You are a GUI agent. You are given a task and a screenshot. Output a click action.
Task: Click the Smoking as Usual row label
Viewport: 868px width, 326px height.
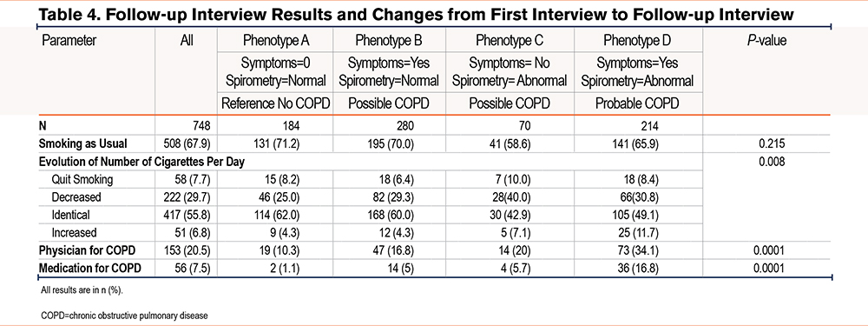pos(82,143)
